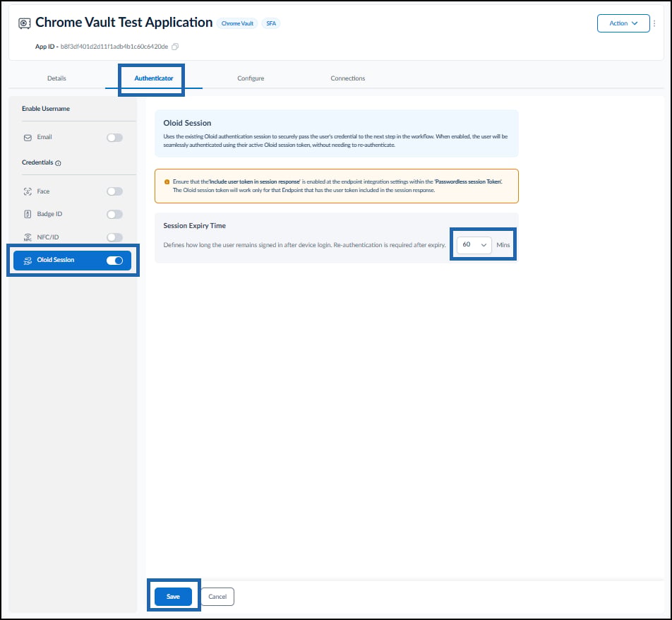Click the vault application icon beside title

[x=25, y=23]
